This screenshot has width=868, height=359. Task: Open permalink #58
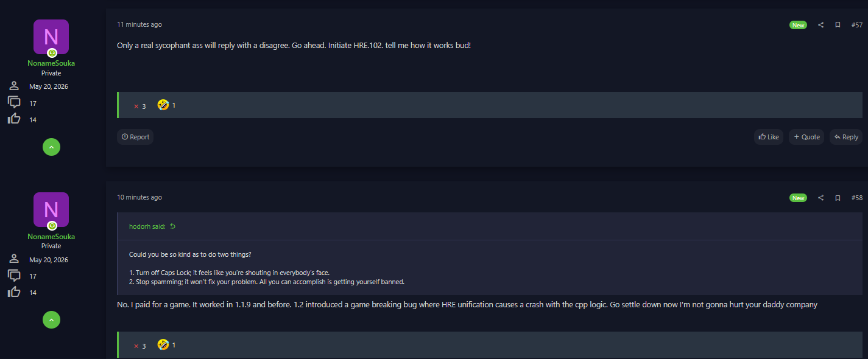856,198
